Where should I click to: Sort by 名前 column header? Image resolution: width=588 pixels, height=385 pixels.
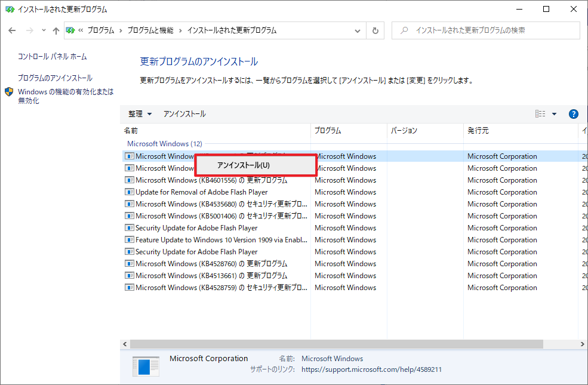216,131
